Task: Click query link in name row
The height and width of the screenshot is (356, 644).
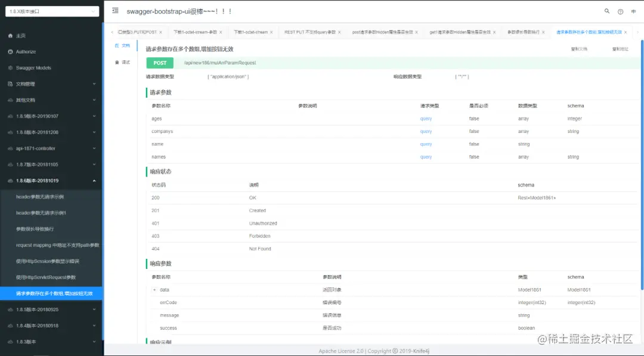Action: coord(426,144)
